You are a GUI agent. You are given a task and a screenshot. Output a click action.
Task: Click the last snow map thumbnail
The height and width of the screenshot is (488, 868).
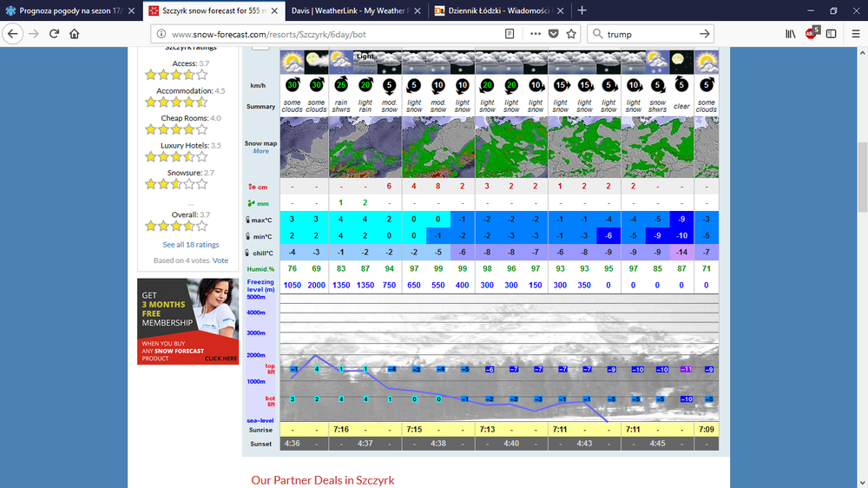[x=707, y=148]
